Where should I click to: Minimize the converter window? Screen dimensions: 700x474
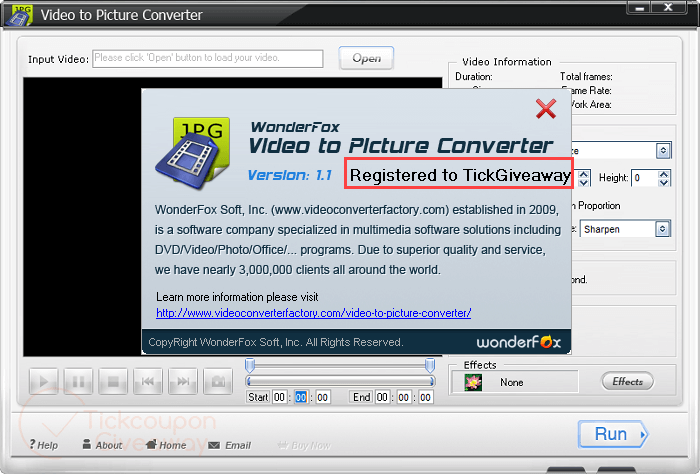(639, 8)
